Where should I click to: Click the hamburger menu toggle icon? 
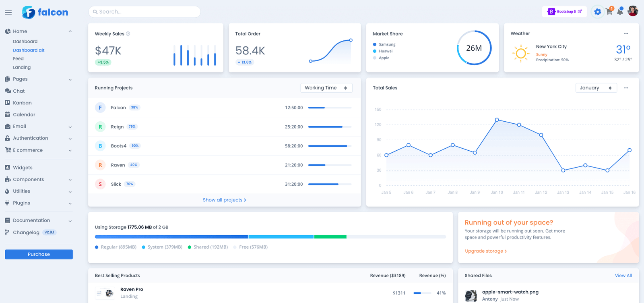(x=8, y=12)
